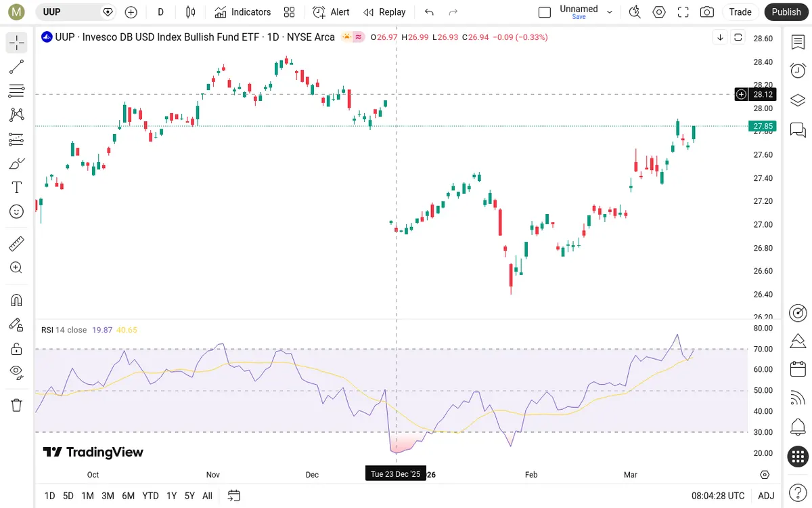Click the RSI 14 close indicator label
The height and width of the screenshot is (508, 812).
point(64,330)
